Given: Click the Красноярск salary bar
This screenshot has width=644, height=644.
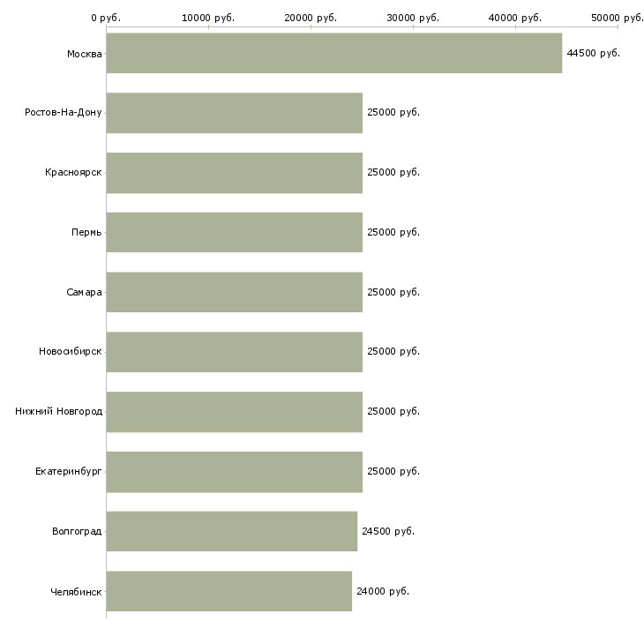Looking at the screenshot, I should tap(234, 173).
